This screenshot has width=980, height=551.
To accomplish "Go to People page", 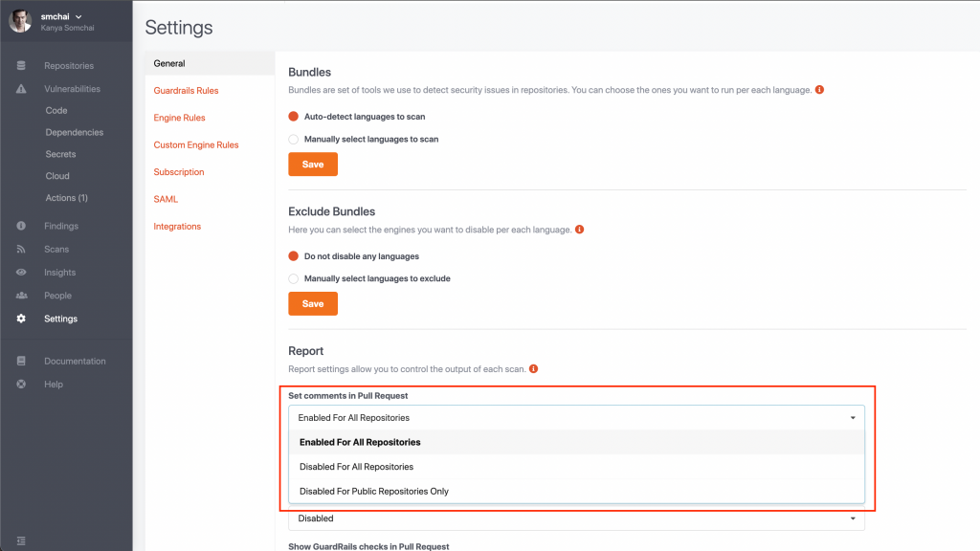I will (57, 295).
